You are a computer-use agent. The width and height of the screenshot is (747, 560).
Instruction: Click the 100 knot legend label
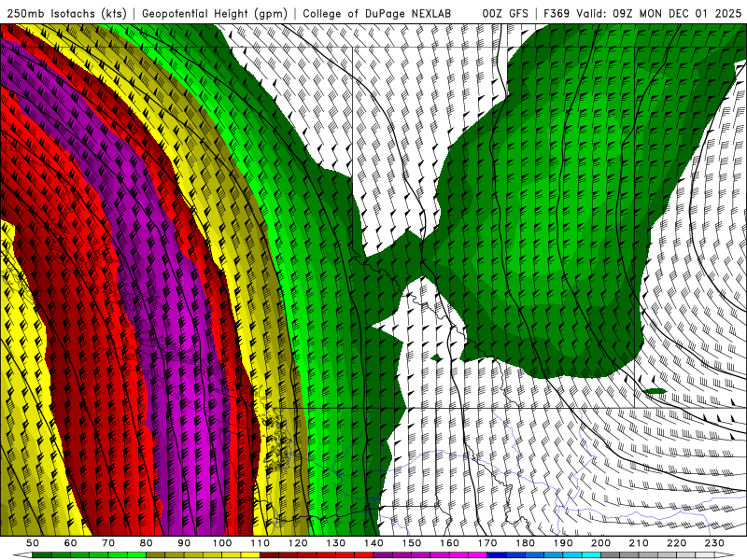coord(222,543)
